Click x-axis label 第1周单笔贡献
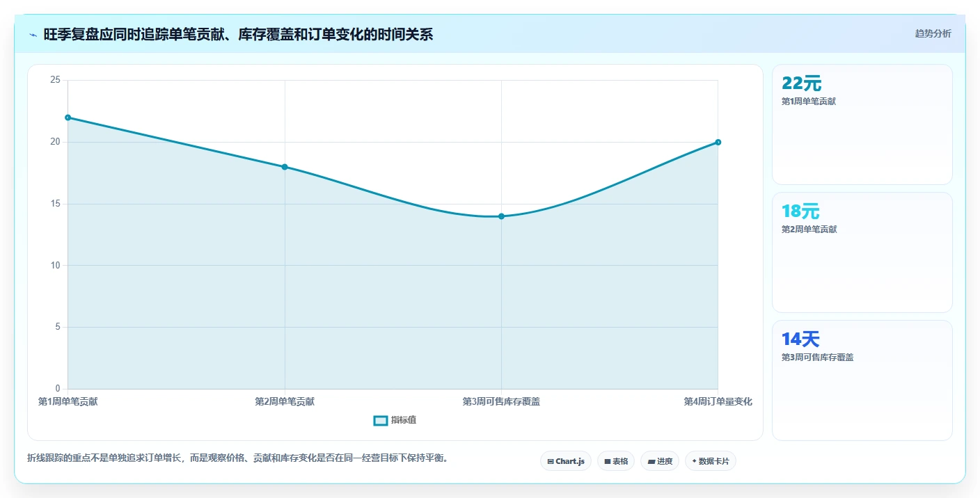The height and width of the screenshot is (498, 980). tap(68, 402)
